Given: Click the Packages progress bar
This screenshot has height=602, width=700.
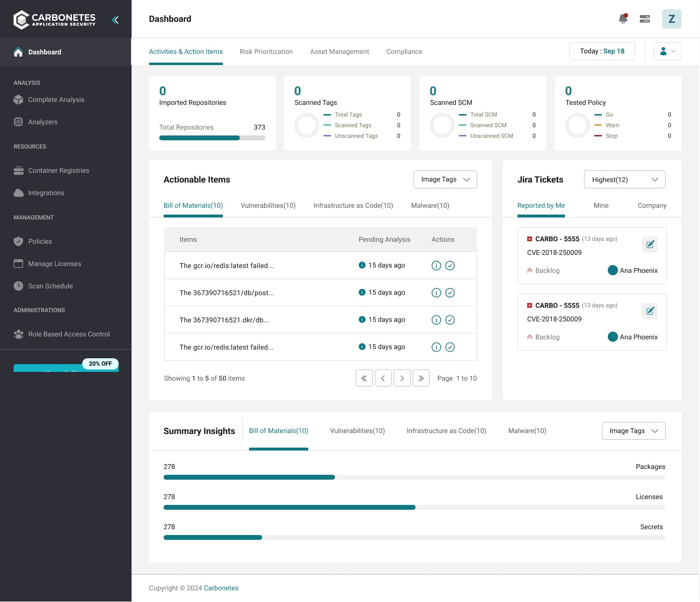Looking at the screenshot, I should point(414,478).
